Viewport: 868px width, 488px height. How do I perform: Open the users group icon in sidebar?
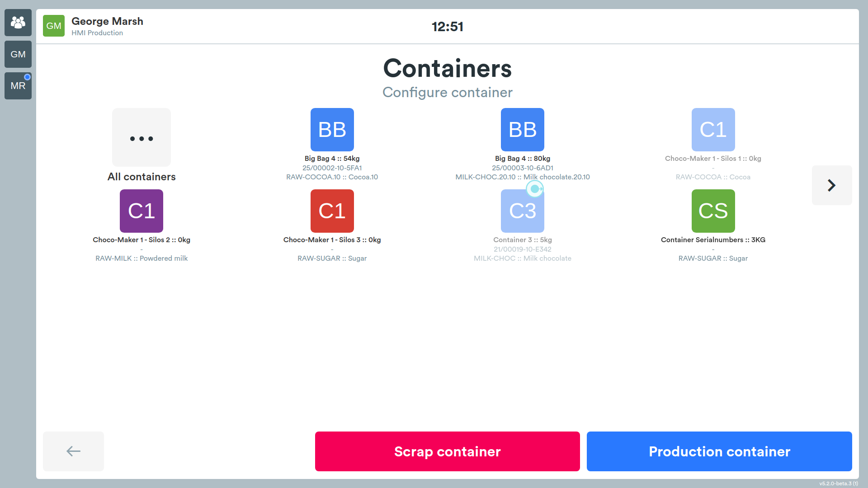[18, 23]
